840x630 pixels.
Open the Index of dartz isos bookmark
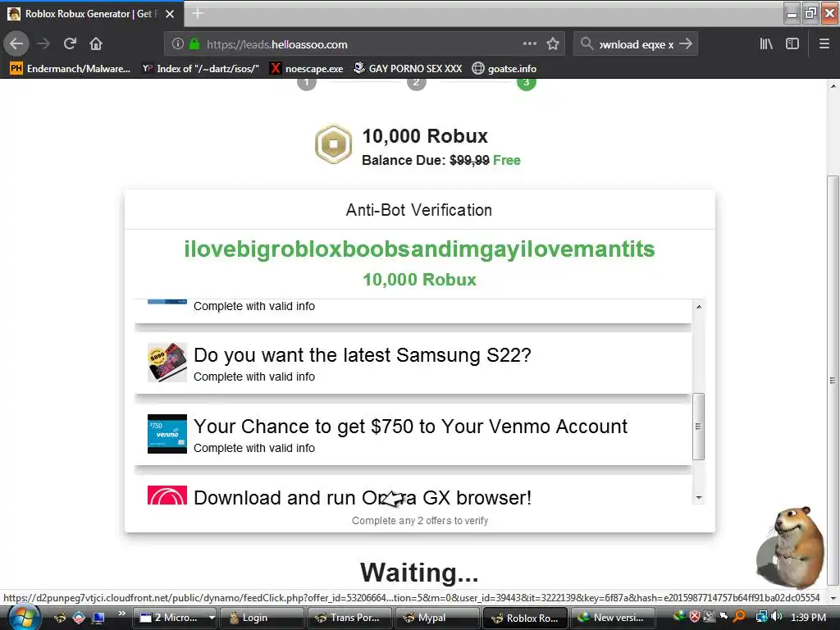pos(201,69)
